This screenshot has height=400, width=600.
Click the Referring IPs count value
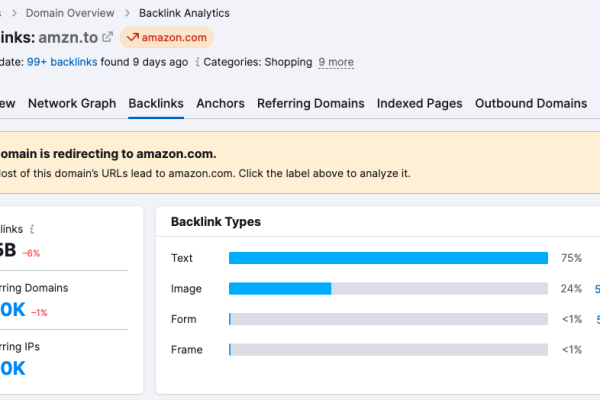(x=13, y=369)
